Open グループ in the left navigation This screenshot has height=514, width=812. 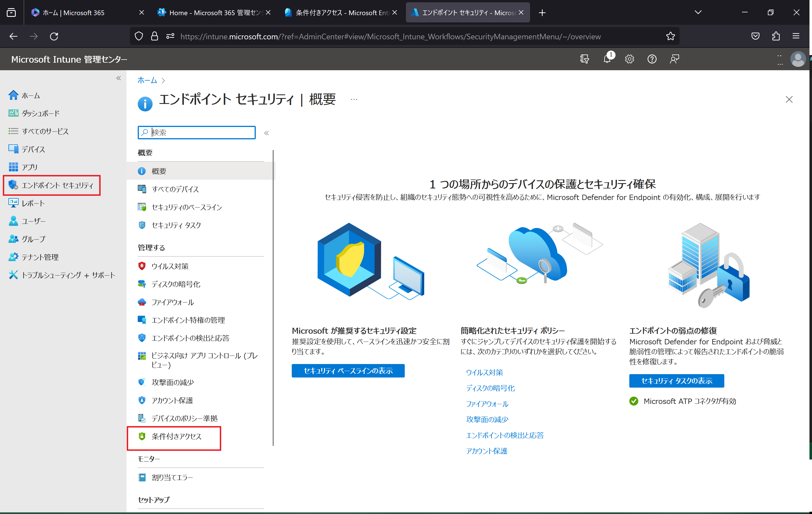[x=27, y=239]
